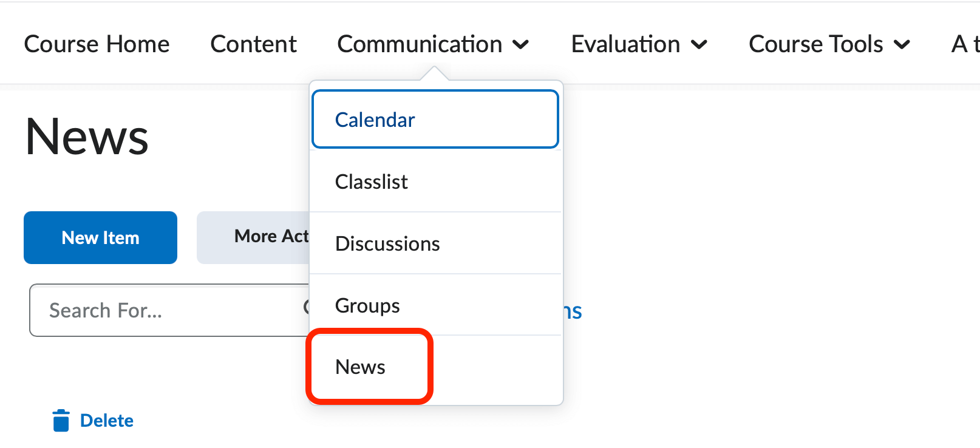Image resolution: width=980 pixels, height=448 pixels.
Task: Open the Course Tools dropdown arrow
Action: (x=903, y=44)
